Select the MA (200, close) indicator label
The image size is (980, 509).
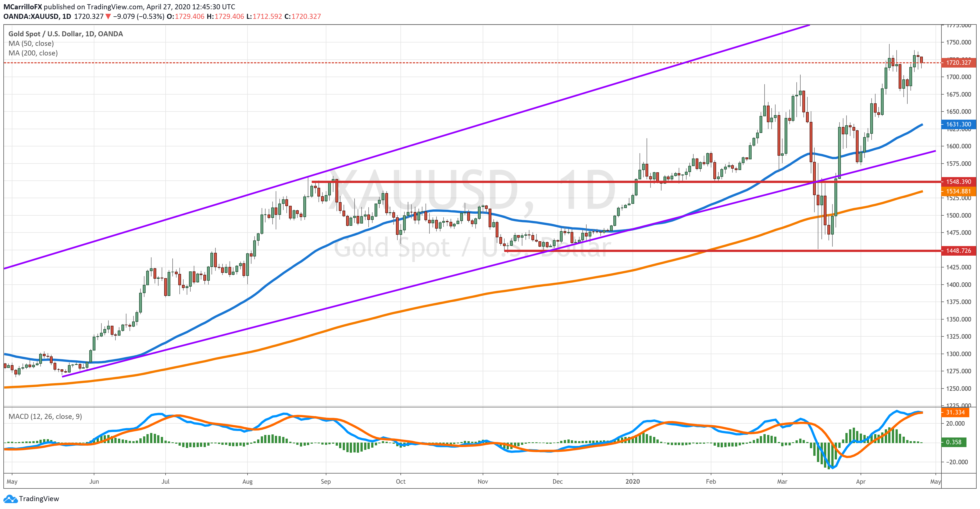(33, 53)
